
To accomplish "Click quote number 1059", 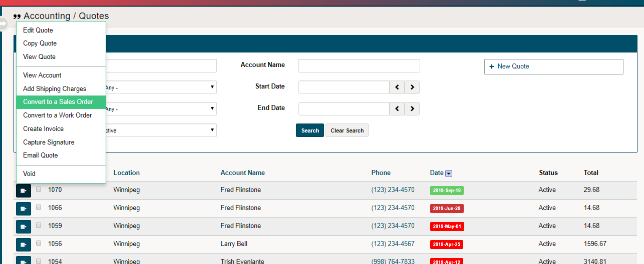I will [x=55, y=226].
